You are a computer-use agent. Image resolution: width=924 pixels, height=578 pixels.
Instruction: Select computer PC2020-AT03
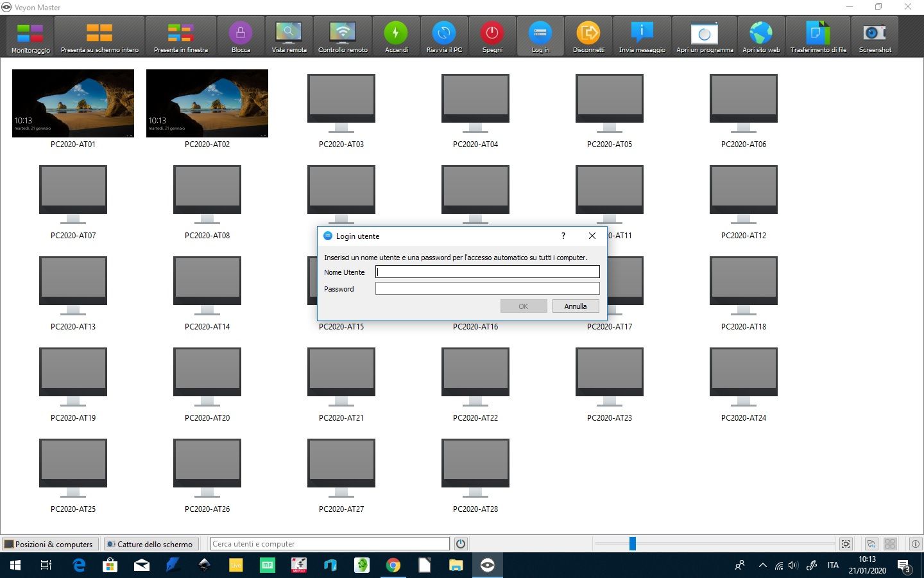click(x=341, y=110)
